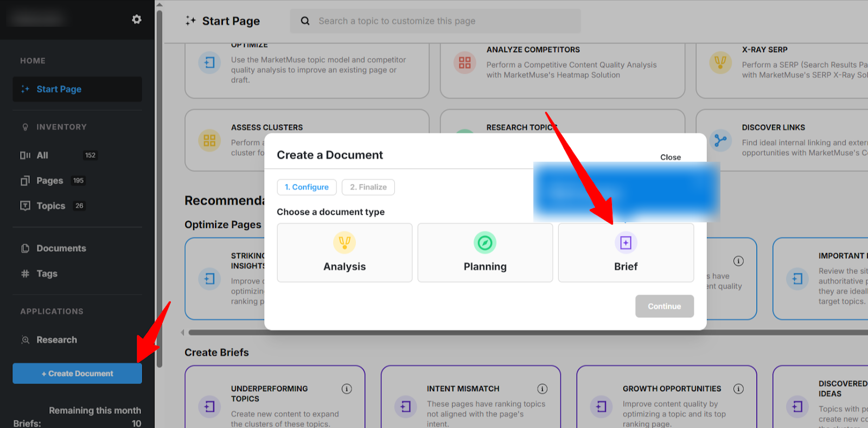Screen dimensions: 868x428
Task: Click the Important pages card icon
Action: pos(797,279)
